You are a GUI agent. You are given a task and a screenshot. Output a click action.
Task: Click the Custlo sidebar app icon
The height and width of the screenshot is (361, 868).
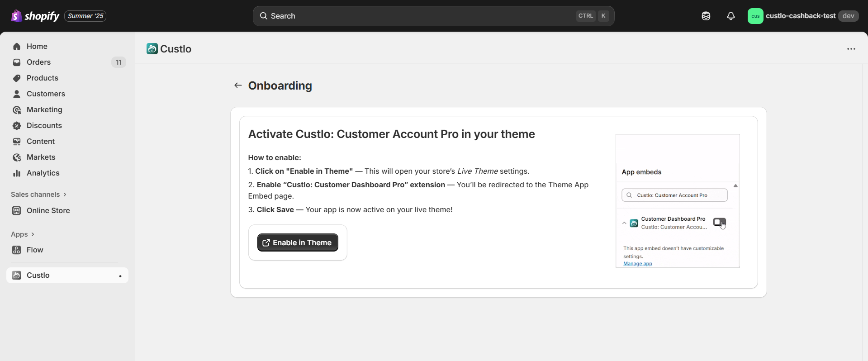pyautogui.click(x=17, y=275)
